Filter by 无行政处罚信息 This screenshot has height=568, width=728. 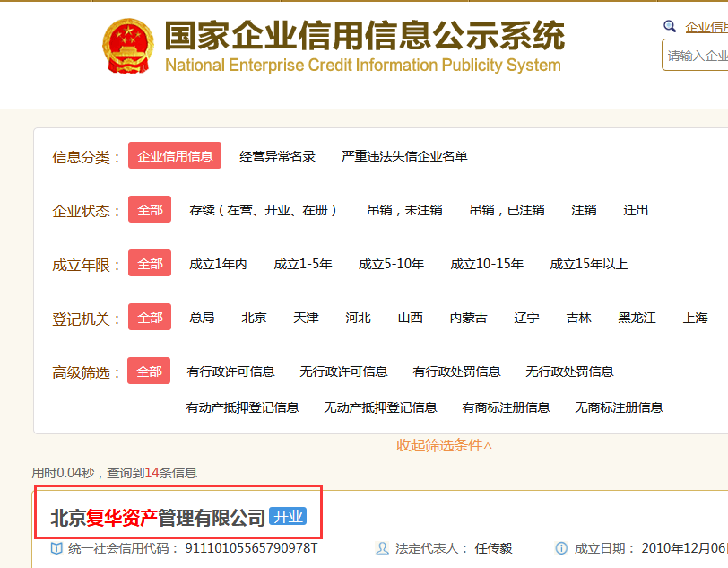click(x=569, y=371)
